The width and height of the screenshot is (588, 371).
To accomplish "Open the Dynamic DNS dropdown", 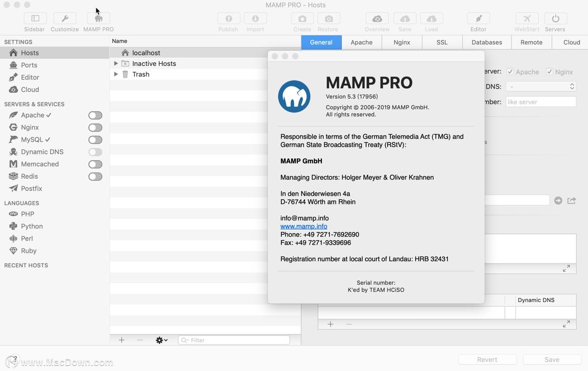I will pos(541,87).
